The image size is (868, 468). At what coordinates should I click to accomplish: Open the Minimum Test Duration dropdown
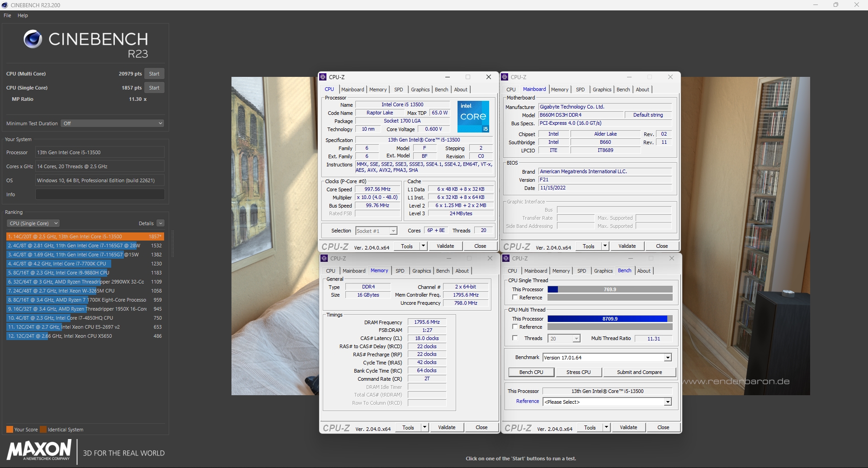point(112,123)
